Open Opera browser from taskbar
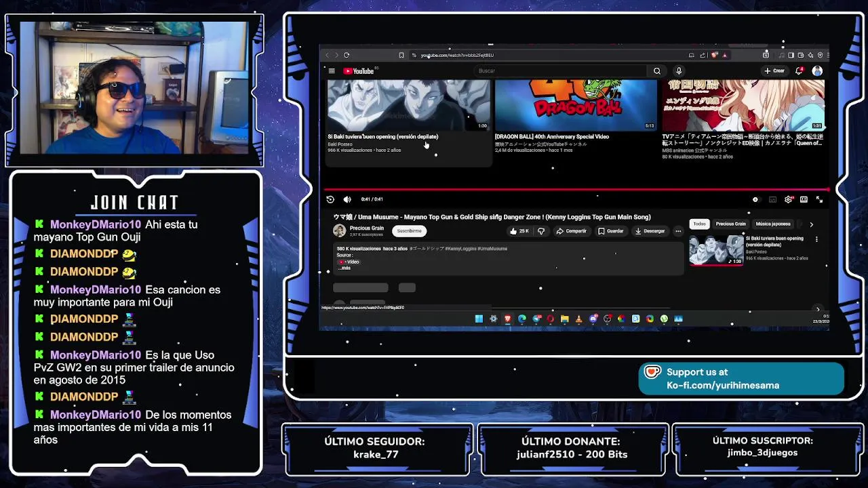The width and height of the screenshot is (868, 488). coord(551,319)
